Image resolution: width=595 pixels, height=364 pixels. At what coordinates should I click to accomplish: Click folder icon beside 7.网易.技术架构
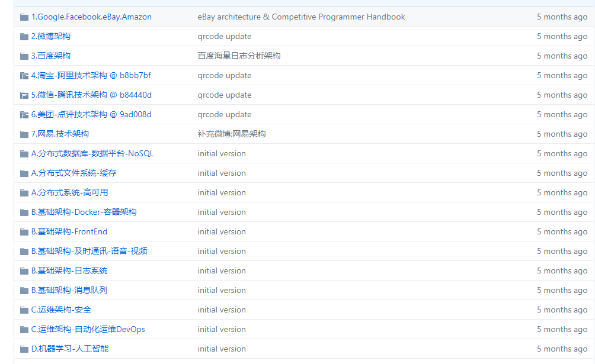tap(24, 134)
